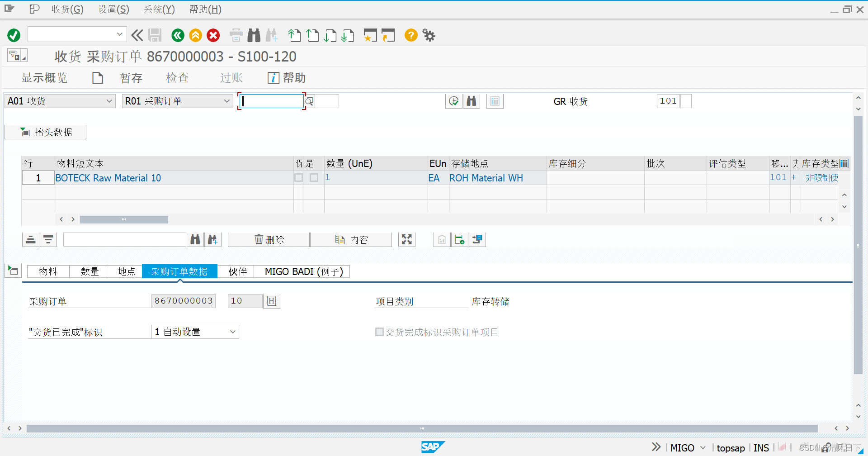Click the item table horizontal scrollbar thumb
868x456 pixels.
pyautogui.click(x=124, y=219)
